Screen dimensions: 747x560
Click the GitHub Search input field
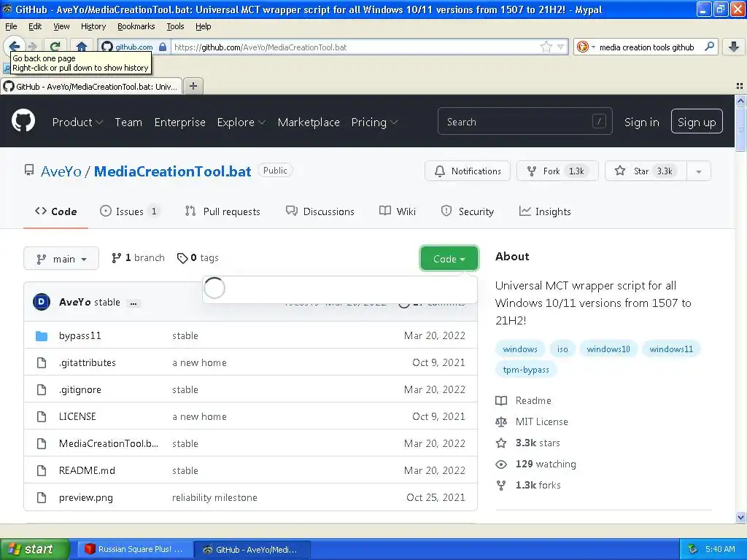(x=525, y=122)
